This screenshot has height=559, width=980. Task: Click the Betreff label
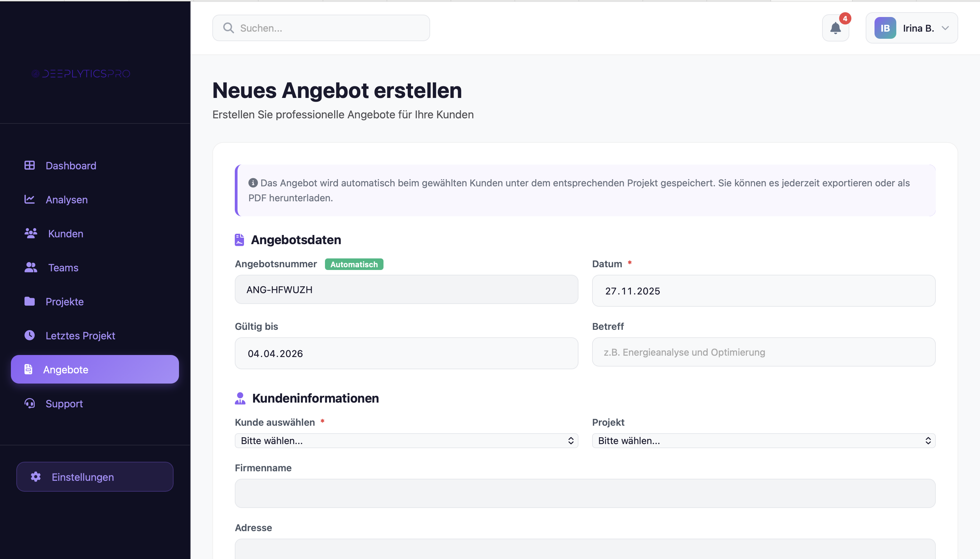(608, 326)
